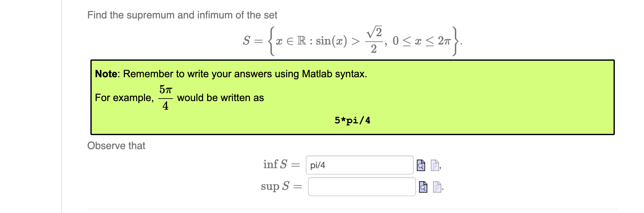
Task: Click the 5*pi/4 example text
Action: (x=352, y=120)
